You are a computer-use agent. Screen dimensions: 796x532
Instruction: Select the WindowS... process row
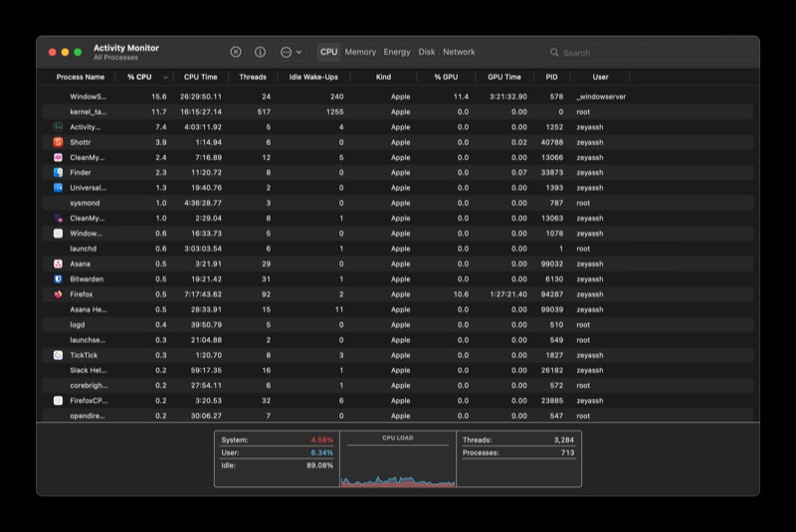click(397, 96)
